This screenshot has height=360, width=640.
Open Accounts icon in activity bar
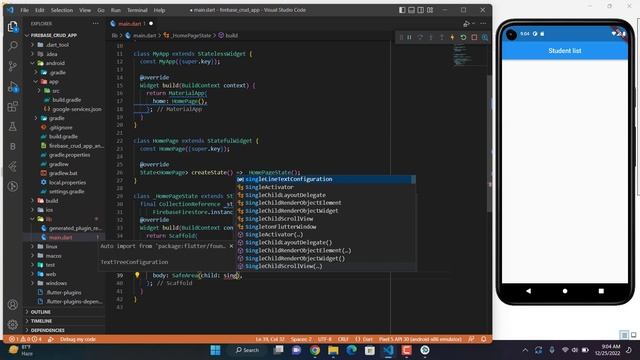(13, 304)
